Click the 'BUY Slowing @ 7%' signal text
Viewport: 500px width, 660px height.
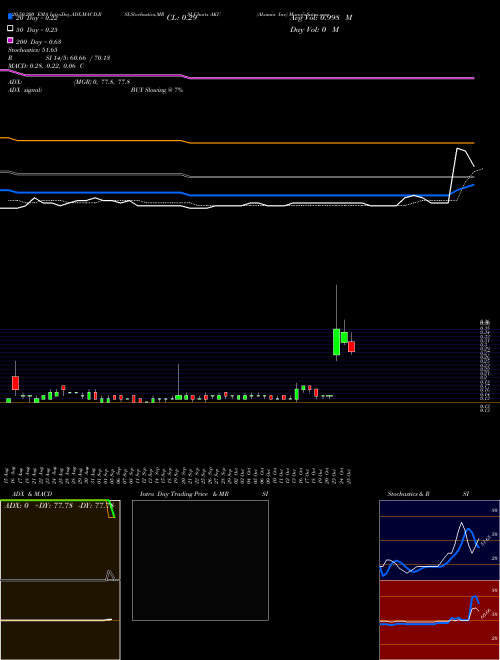157,90
